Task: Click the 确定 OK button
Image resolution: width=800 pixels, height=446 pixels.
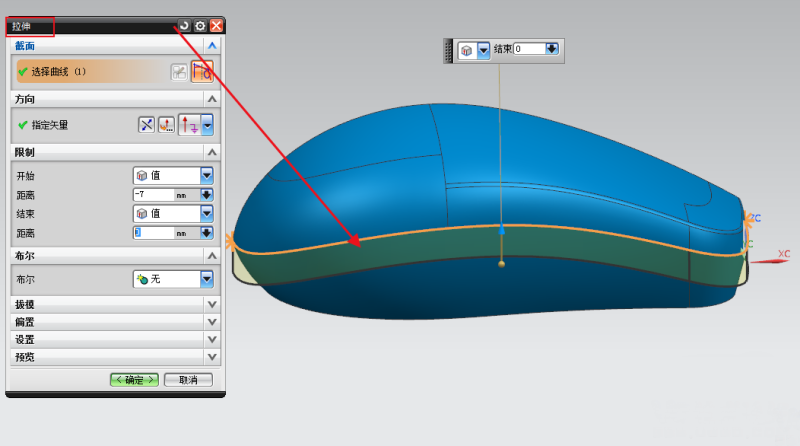Action: pyautogui.click(x=135, y=380)
